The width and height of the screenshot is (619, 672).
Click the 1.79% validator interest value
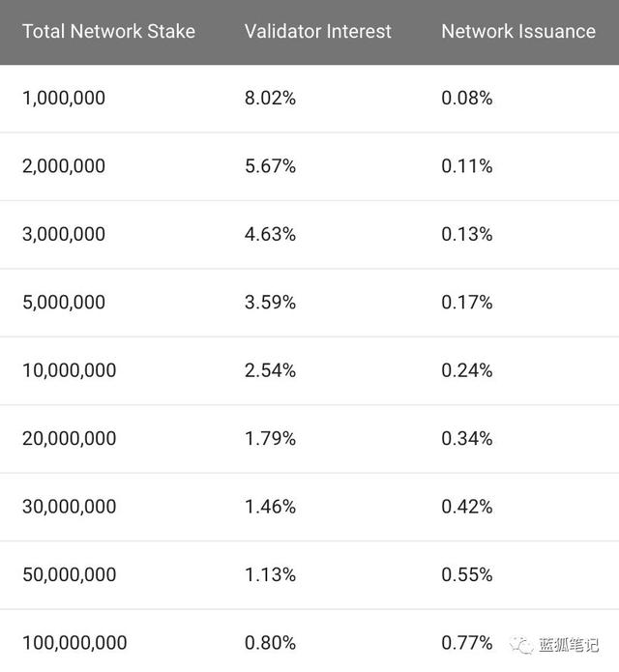[x=271, y=439]
